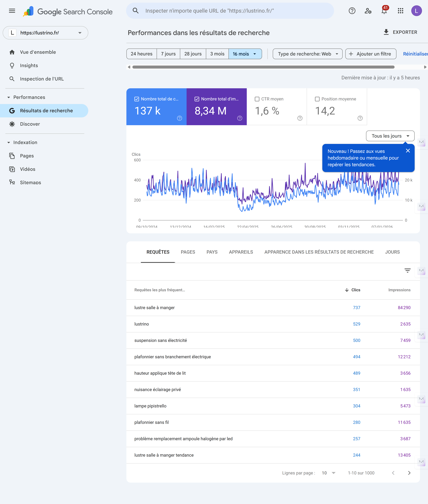The height and width of the screenshot is (504, 428).
Task: Open the Google apps grid
Action: (400, 11)
